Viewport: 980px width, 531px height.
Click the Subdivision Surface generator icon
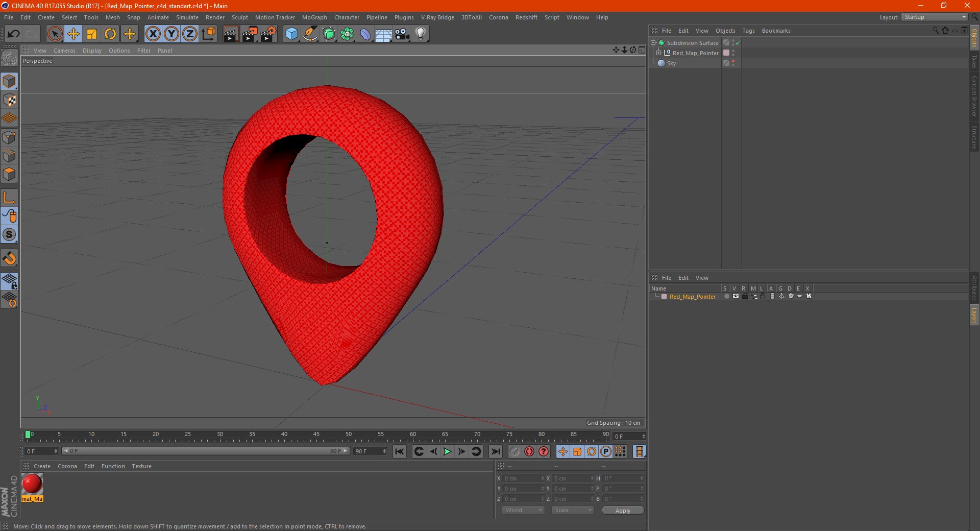coord(329,34)
